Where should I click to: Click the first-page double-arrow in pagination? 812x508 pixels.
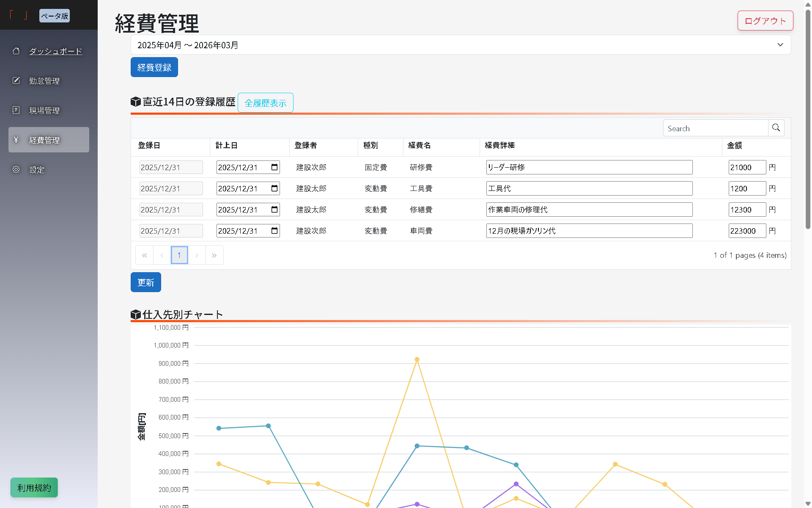tap(144, 255)
